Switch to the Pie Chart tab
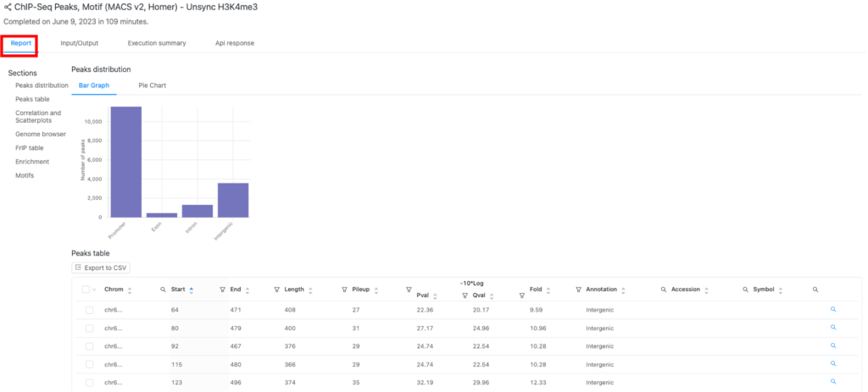Viewport: 868px width, 392px height. click(153, 86)
